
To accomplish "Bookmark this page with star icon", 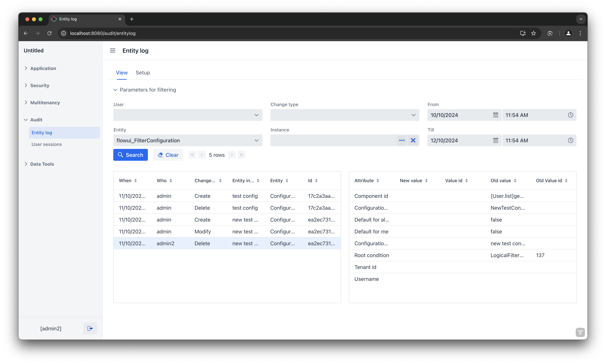I will click(x=533, y=33).
